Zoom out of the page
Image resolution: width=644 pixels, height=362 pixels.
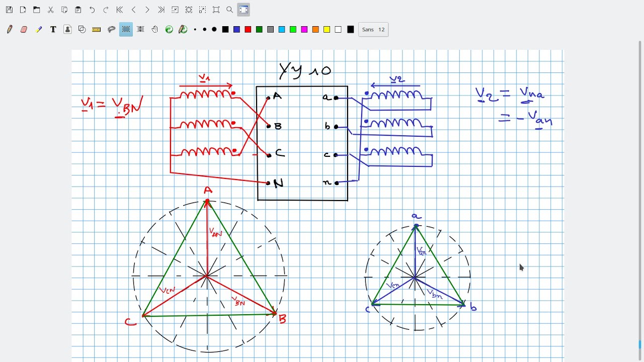pyautogui.click(x=175, y=10)
